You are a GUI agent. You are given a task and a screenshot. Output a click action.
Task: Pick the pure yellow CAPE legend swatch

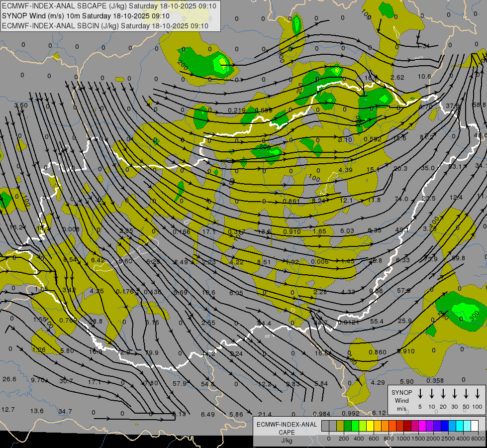(x=370, y=426)
